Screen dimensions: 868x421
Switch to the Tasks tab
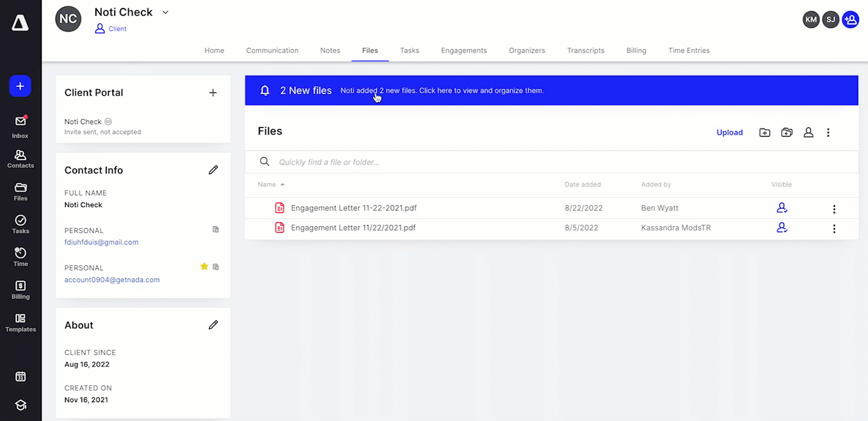(409, 50)
